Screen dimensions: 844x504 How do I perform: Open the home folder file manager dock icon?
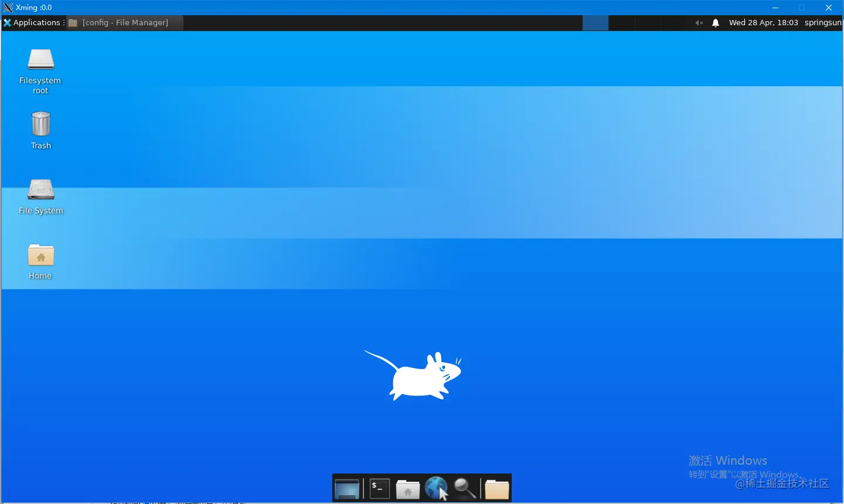coord(408,489)
